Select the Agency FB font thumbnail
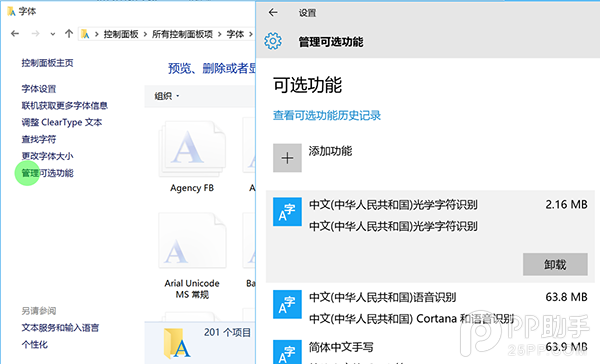600x364 pixels. (192, 149)
